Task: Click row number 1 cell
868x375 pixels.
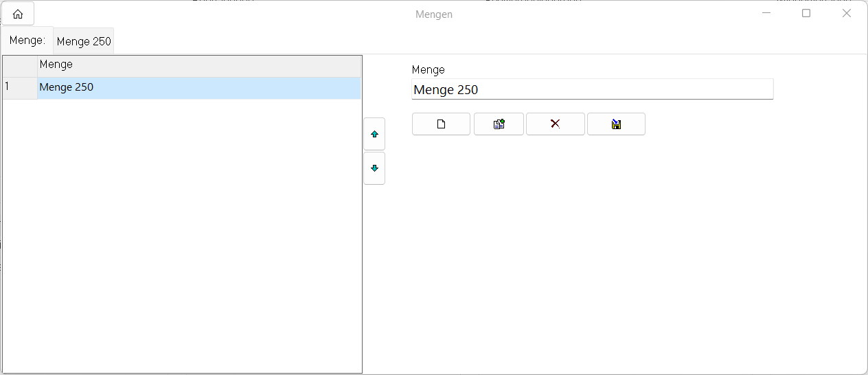Action: [20, 88]
